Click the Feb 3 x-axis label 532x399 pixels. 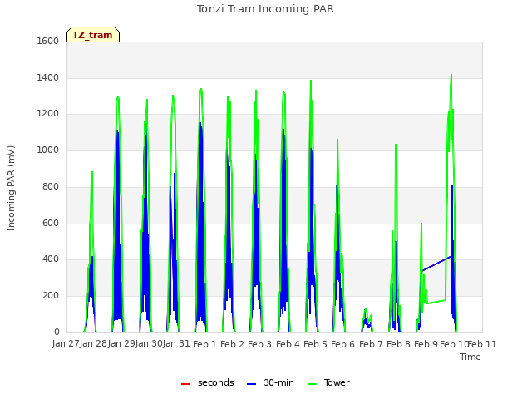pos(259,344)
